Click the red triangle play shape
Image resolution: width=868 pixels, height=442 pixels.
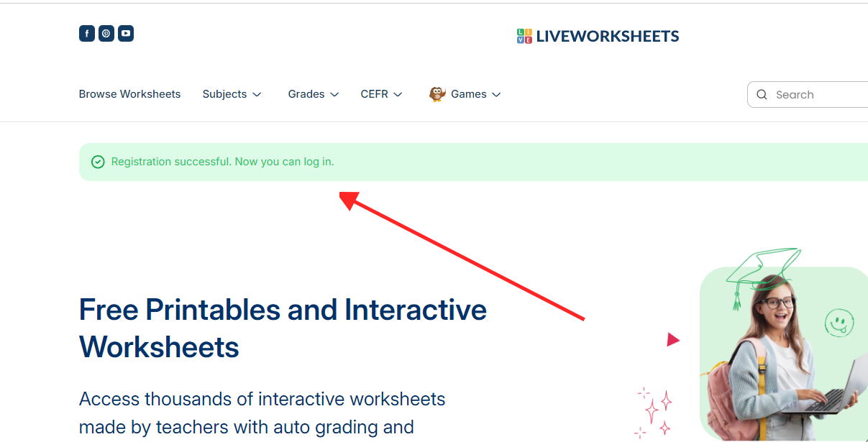coord(672,340)
